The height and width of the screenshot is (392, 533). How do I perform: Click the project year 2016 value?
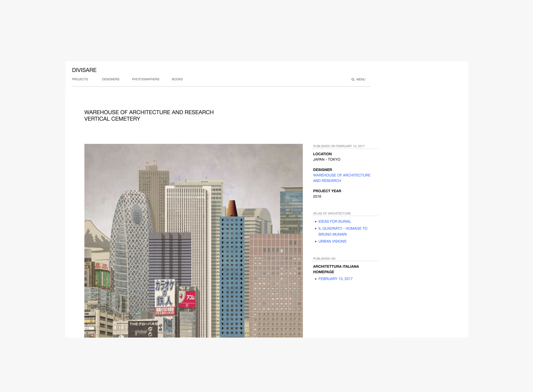(x=317, y=196)
